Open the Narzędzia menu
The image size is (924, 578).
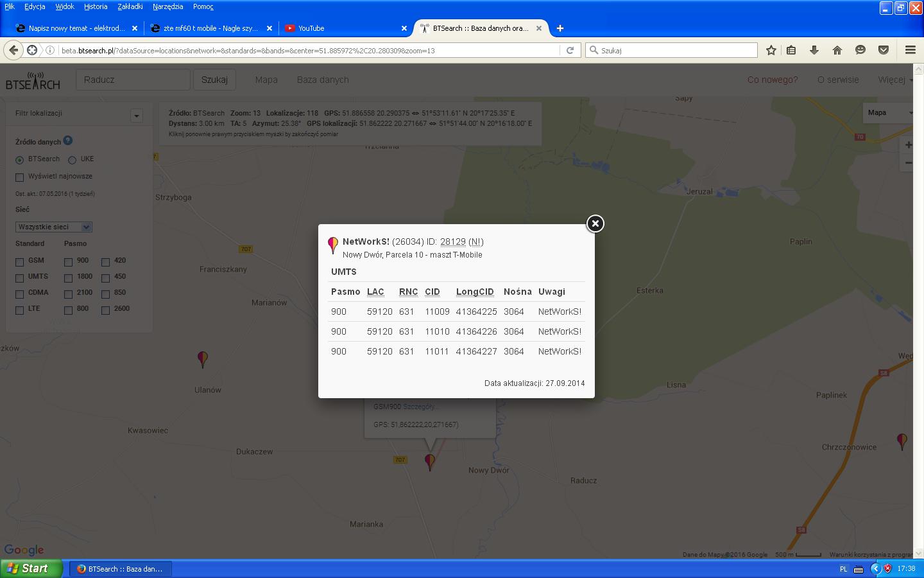[168, 6]
